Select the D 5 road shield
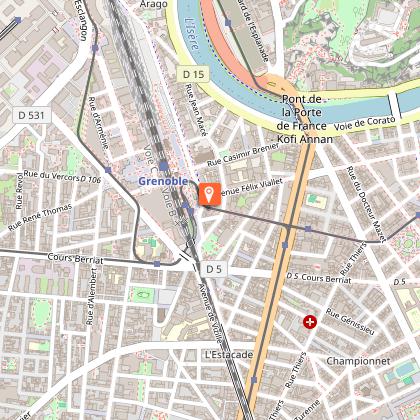420x420 pixels. coord(214,269)
